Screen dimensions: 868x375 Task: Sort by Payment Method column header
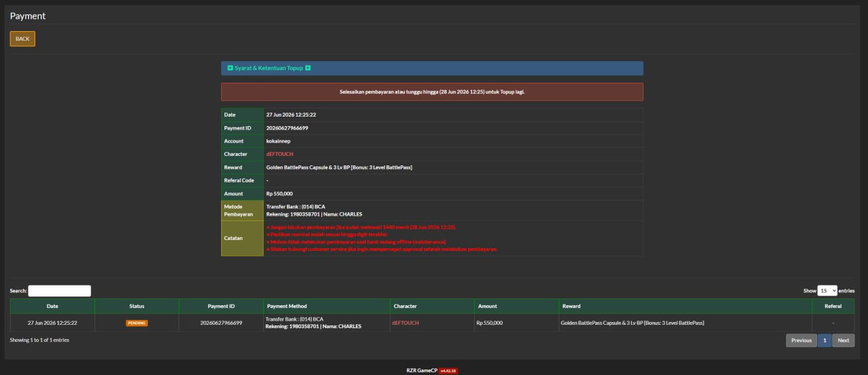pos(327,307)
